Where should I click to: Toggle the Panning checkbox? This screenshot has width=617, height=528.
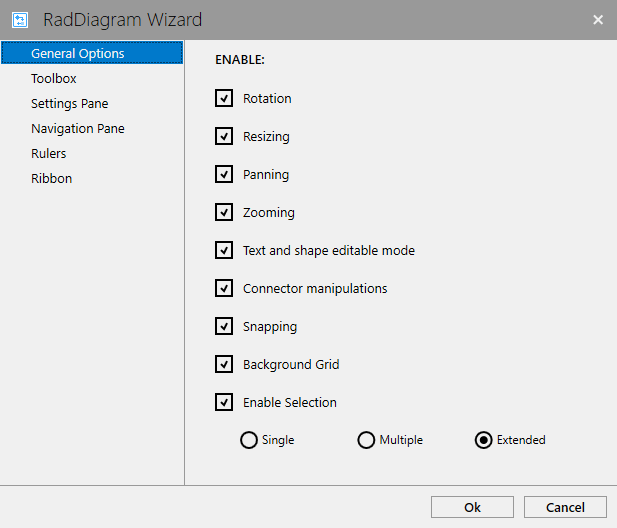(224, 174)
